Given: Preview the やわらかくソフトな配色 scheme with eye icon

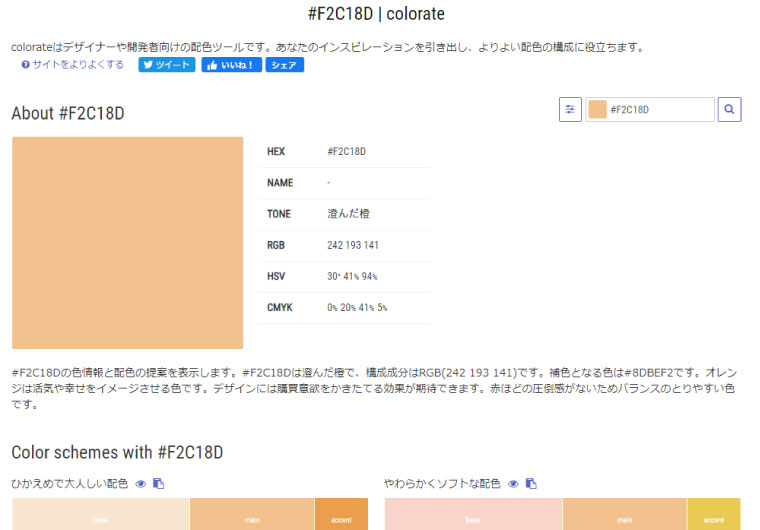Looking at the screenshot, I should [x=513, y=484].
